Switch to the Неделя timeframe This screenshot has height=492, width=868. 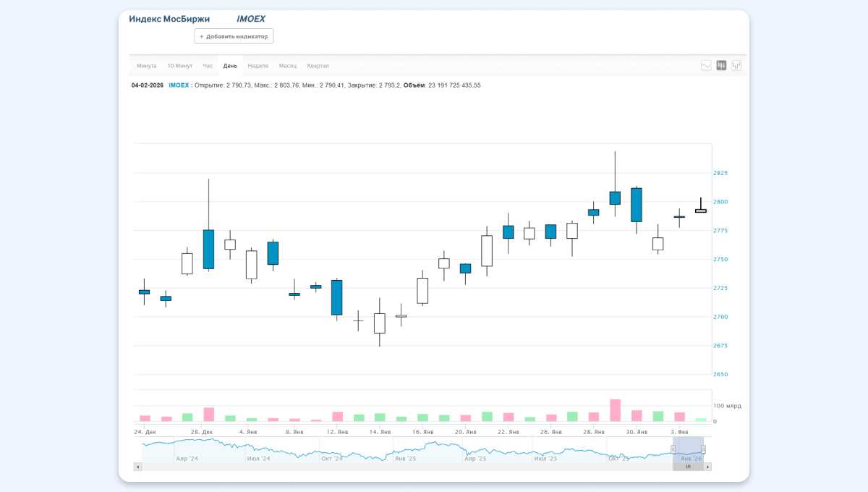click(x=258, y=66)
